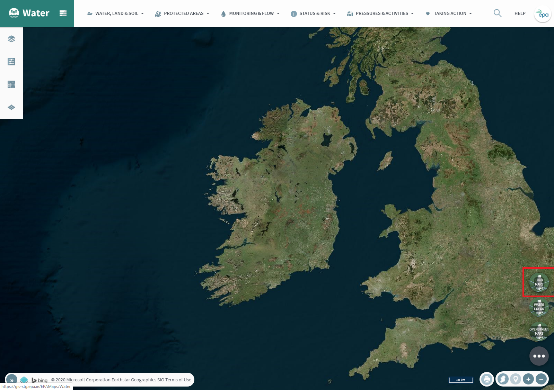
Task: Open the Help link
Action: click(x=520, y=13)
